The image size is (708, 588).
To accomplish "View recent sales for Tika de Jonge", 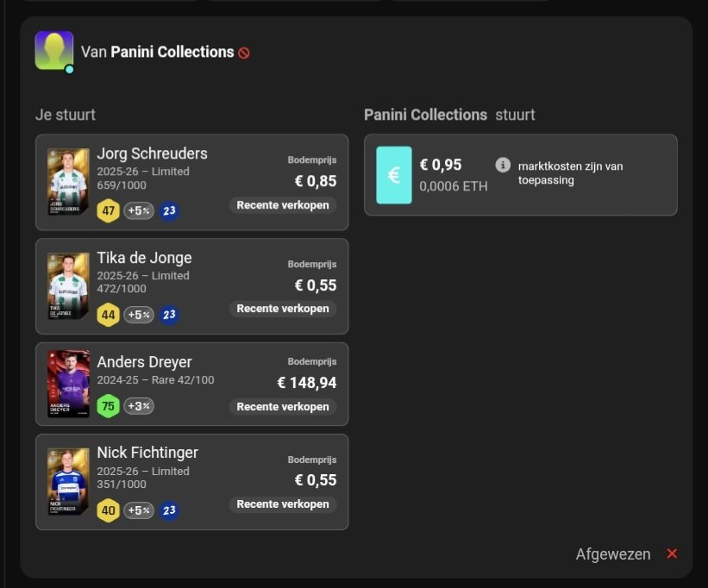I will pos(283,309).
